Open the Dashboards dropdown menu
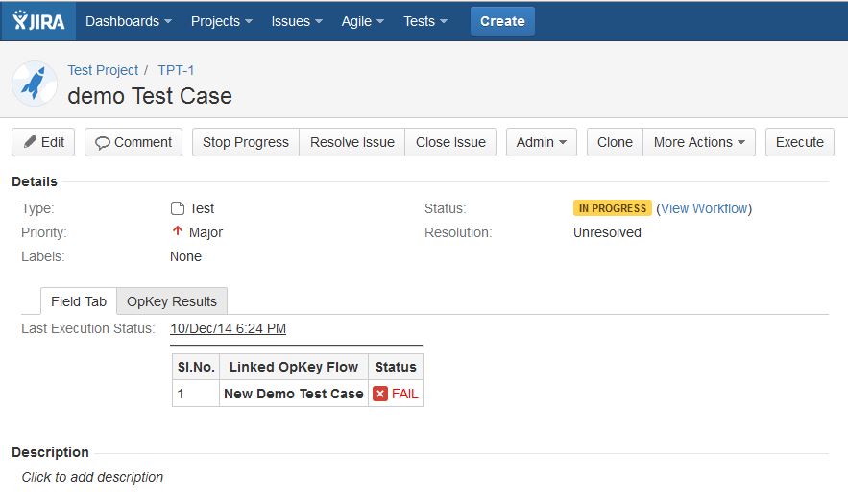This screenshot has height=504, width=848. click(128, 21)
